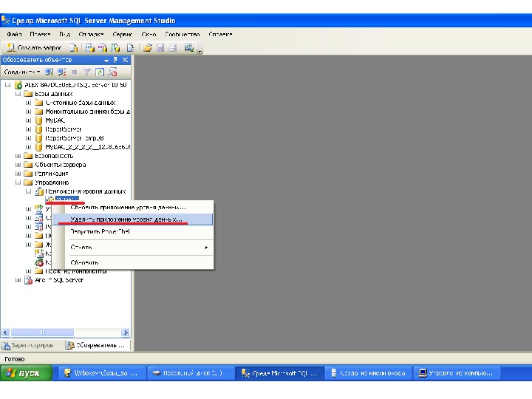The width and height of the screenshot is (532, 399).
Task: Select the MyDAC_2_2_2_2 database row
Action: tap(87, 147)
